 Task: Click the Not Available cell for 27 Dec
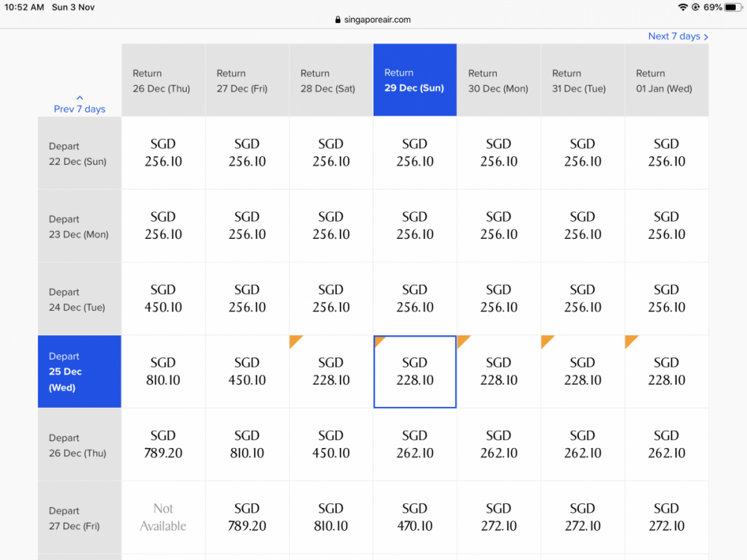click(x=163, y=517)
